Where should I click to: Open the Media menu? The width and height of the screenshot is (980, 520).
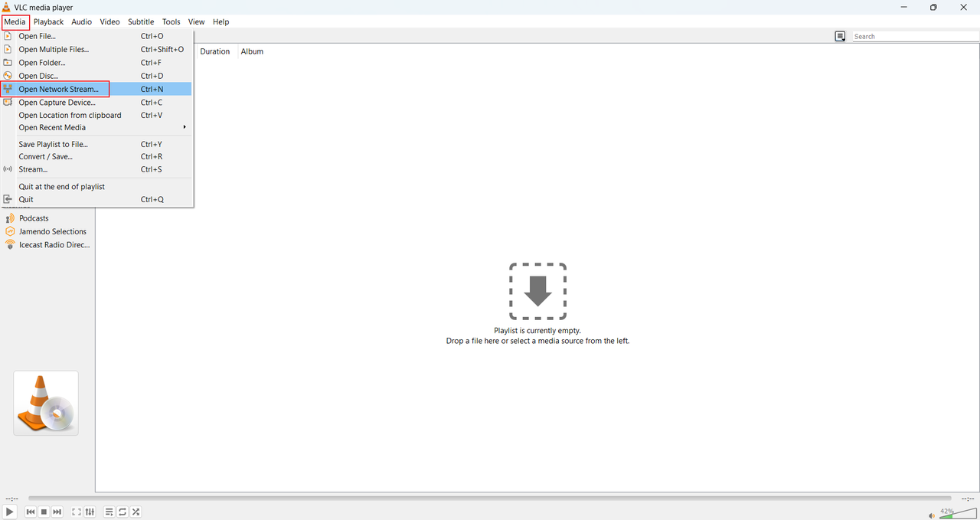(x=15, y=21)
